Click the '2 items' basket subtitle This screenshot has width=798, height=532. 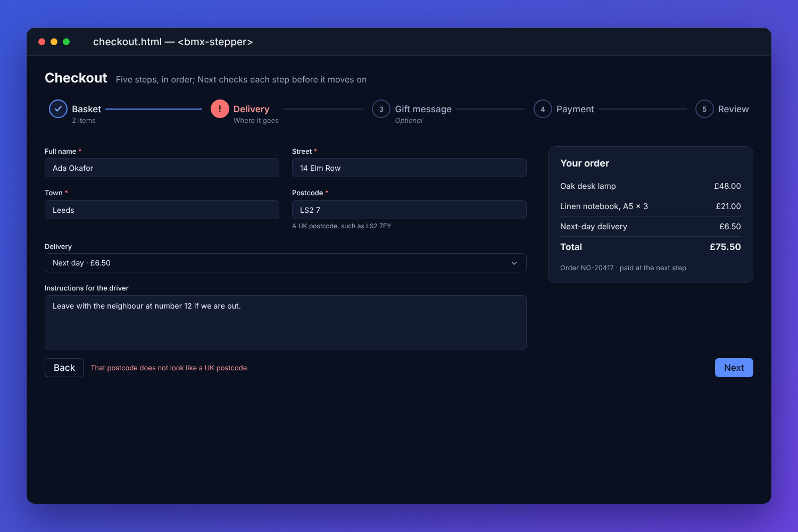point(84,121)
